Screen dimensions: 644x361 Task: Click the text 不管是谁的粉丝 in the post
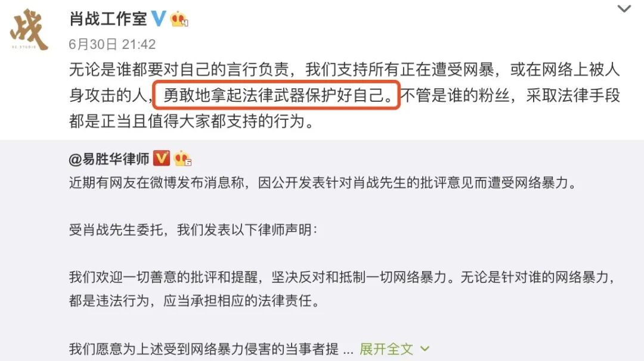click(455, 95)
